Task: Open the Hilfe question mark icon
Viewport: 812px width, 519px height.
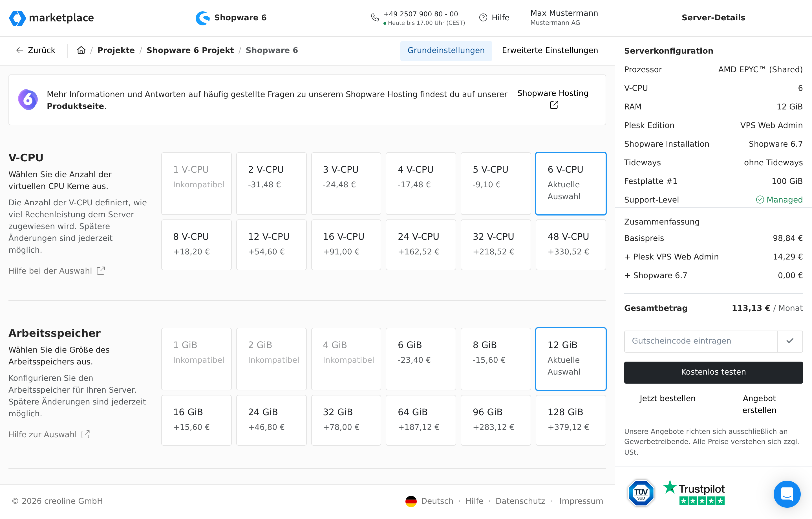Action: 483,17
